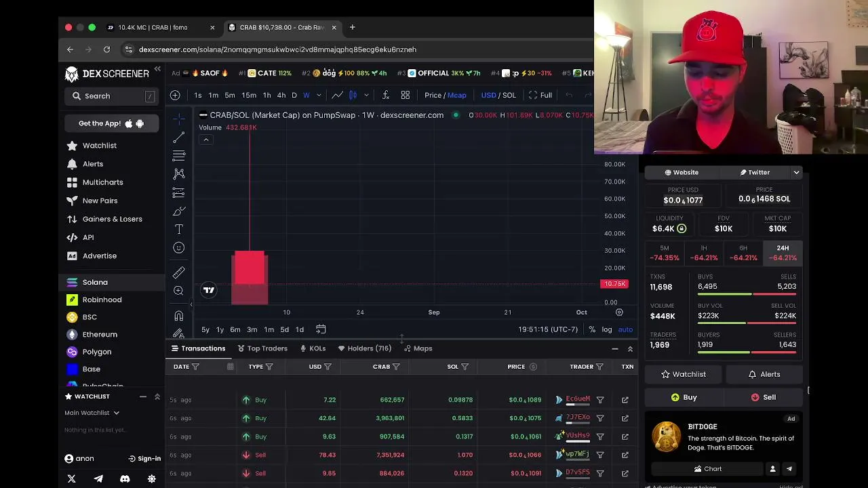Select the Solana chain

[94, 282]
